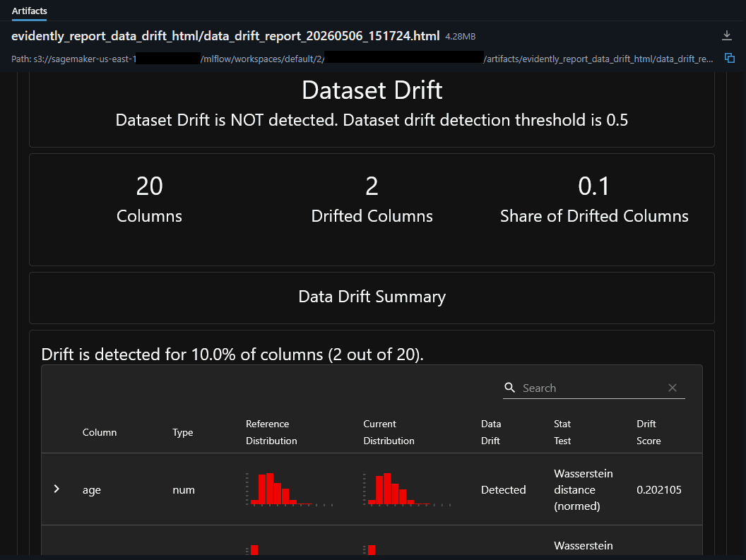
Task: Select the S3 path text
Action: (x=362, y=59)
